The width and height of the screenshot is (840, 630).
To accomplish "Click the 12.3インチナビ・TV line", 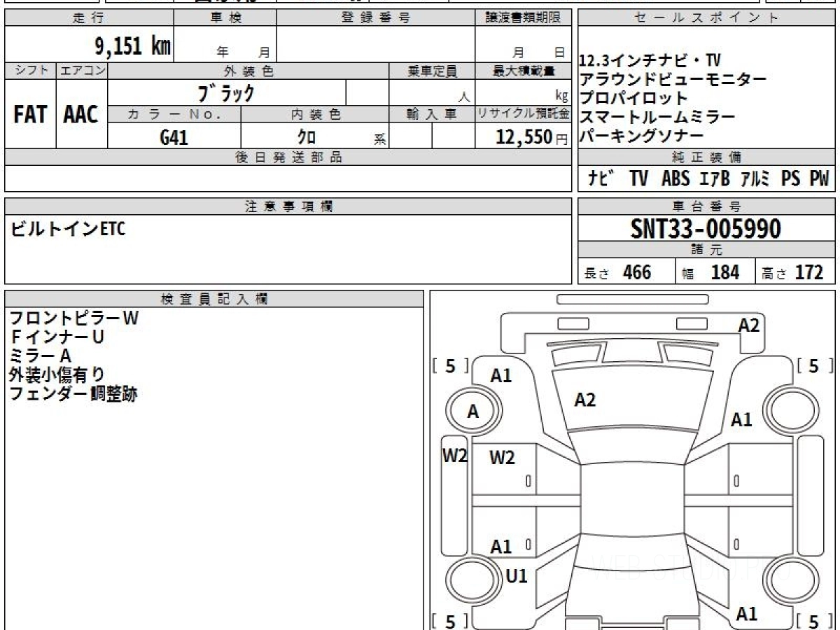I will coord(650,60).
